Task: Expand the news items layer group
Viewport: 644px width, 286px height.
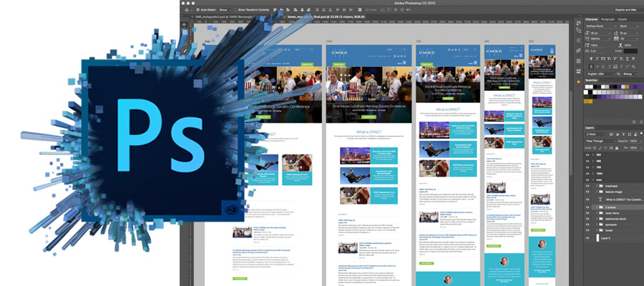Action: click(597, 213)
